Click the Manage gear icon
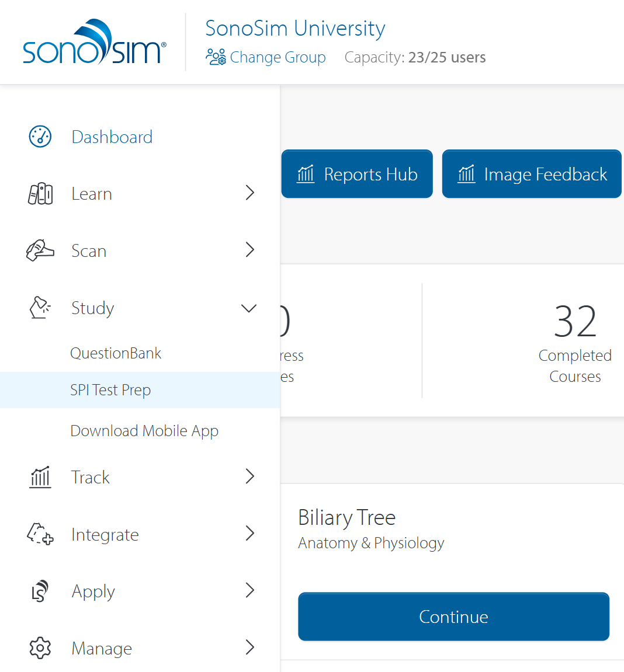This screenshot has width=624, height=672. pyautogui.click(x=40, y=648)
